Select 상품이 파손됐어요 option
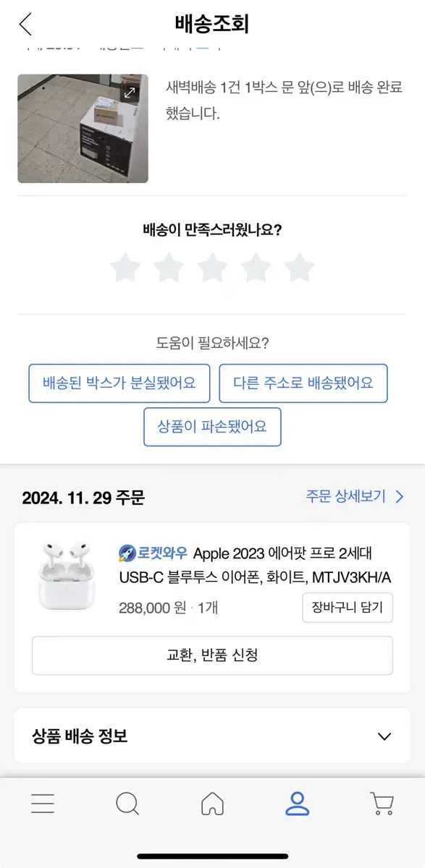The width and height of the screenshot is (425, 868). 212,427
